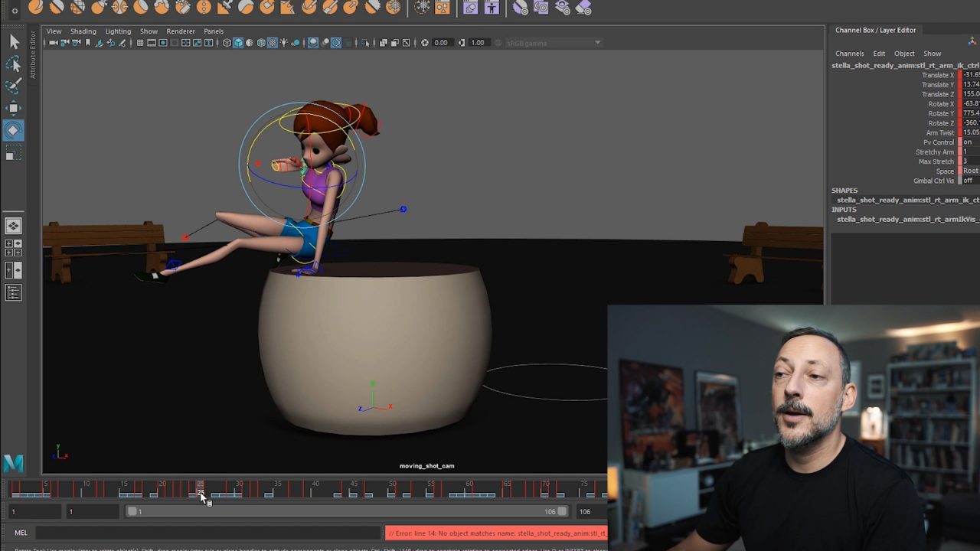Screen dimensions: 980x551
Task: Click the playback range slider at the bottom
Action: point(345,511)
